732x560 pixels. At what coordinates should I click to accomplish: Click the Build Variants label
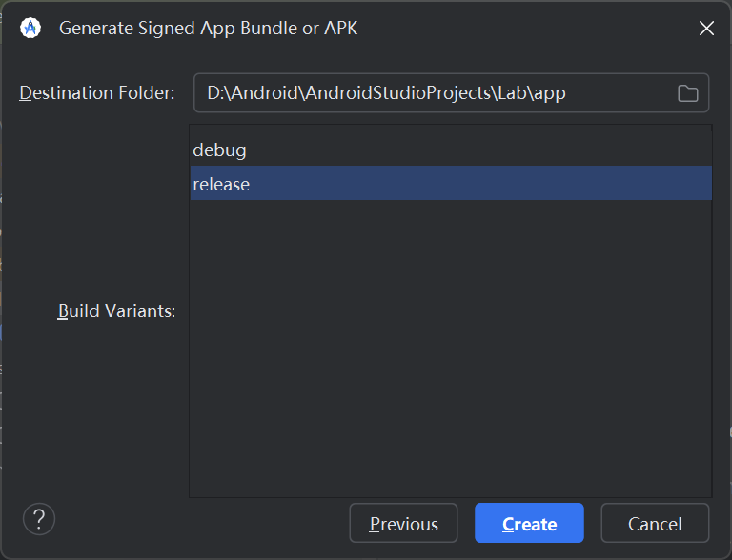pos(116,311)
